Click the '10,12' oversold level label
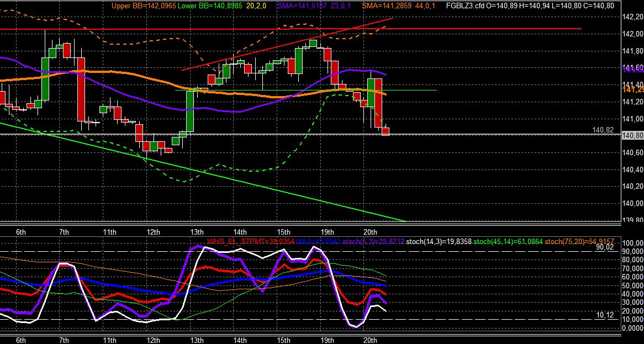The height and width of the screenshot is (344, 644). (x=605, y=315)
